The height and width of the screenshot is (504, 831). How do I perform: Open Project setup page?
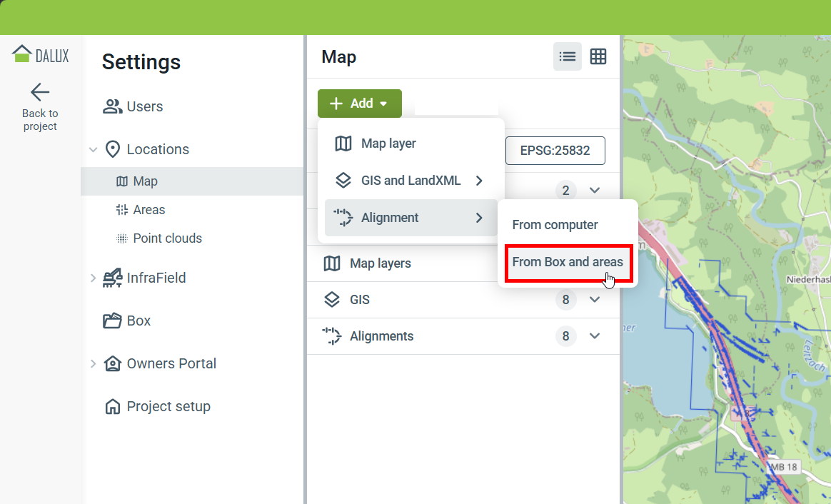(x=168, y=406)
